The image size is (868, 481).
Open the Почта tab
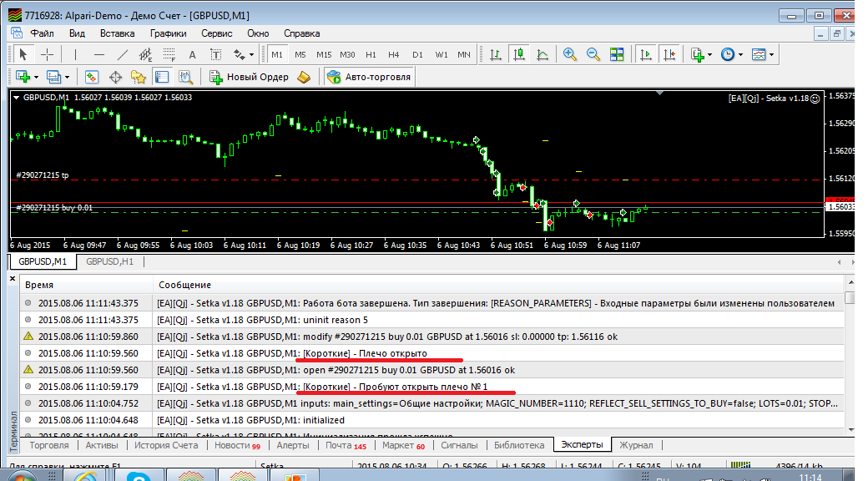[x=346, y=445]
